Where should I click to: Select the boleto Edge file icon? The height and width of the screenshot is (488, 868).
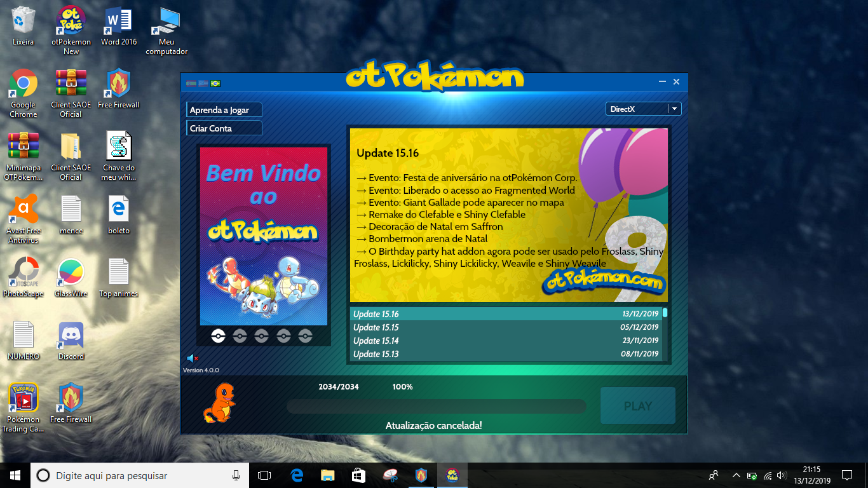(x=119, y=215)
